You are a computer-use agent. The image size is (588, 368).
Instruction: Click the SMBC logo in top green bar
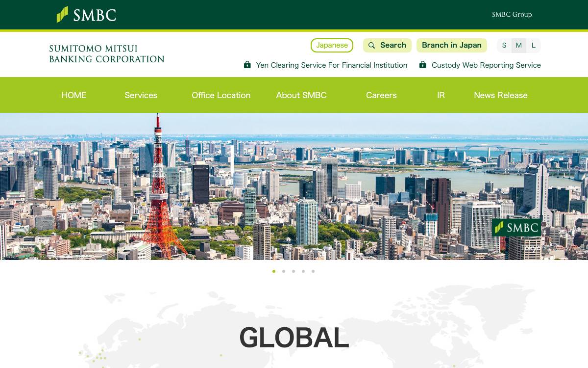pos(86,15)
